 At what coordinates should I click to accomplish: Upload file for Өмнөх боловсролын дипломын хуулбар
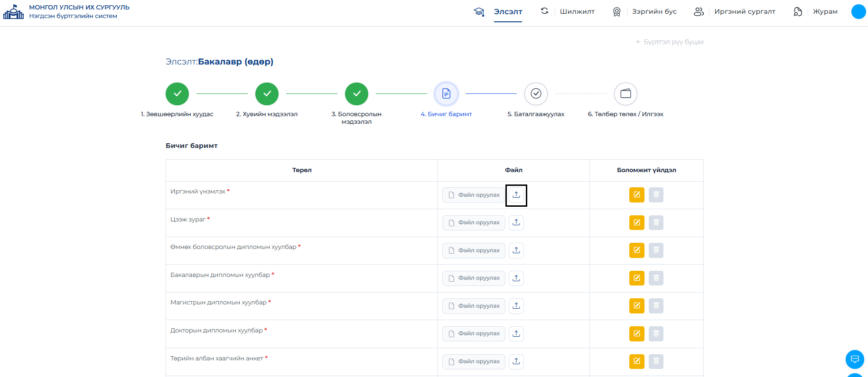tap(516, 250)
